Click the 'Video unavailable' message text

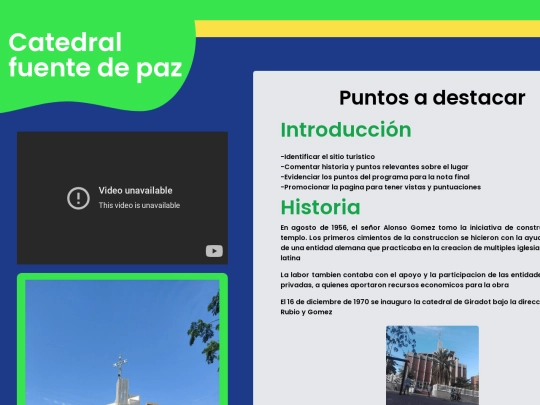135,190
